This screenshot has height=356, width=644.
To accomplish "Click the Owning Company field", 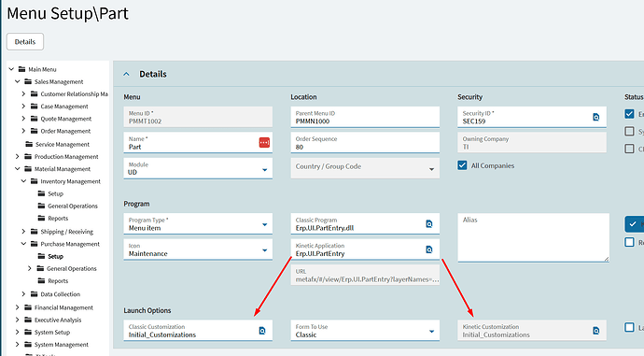I will click(532, 143).
